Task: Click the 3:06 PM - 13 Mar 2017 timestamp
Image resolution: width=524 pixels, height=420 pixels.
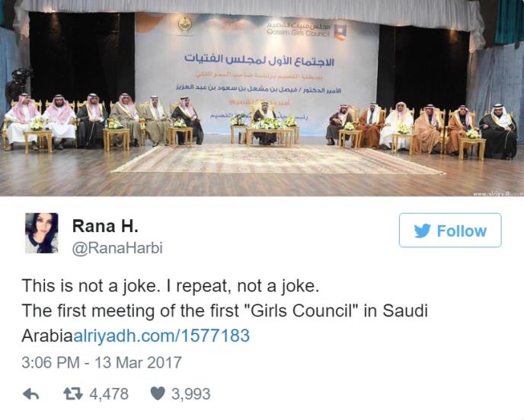Action: (101, 362)
